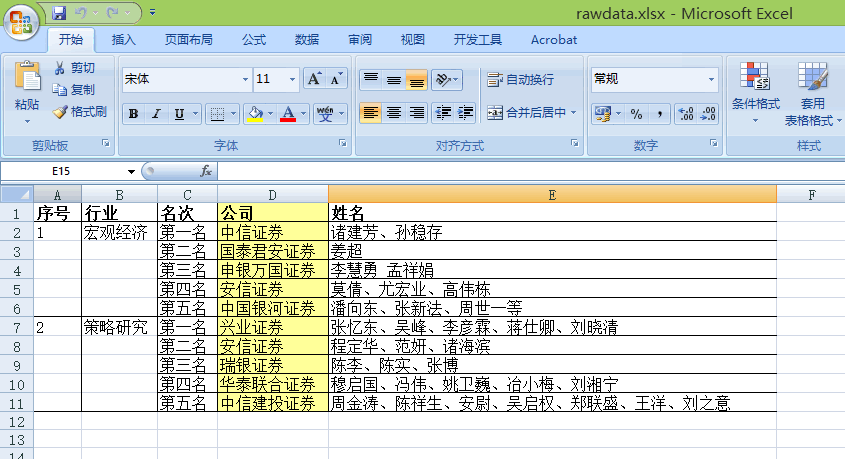Viewport: 845px width, 459px height.
Task: Switch to the 审阅 tab
Action: [359, 40]
